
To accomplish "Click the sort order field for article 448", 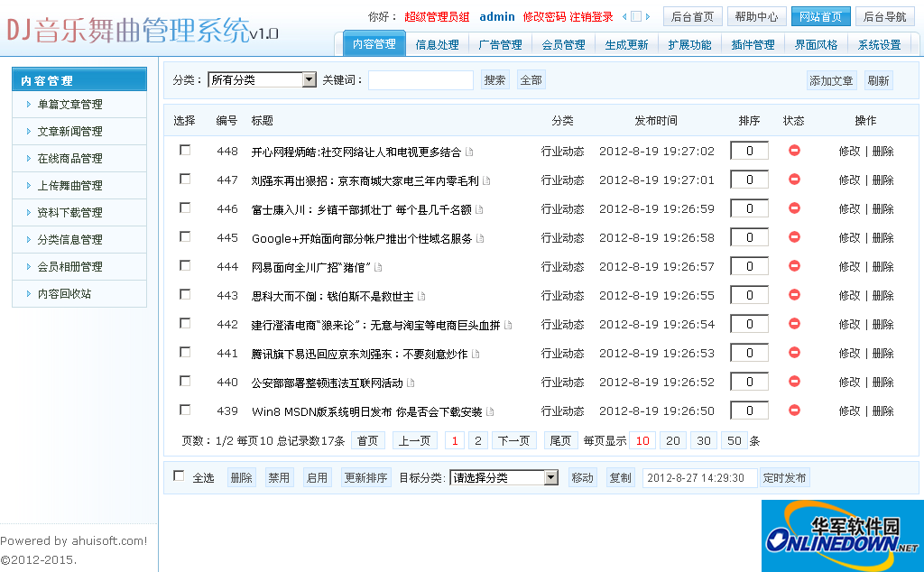I will click(750, 151).
